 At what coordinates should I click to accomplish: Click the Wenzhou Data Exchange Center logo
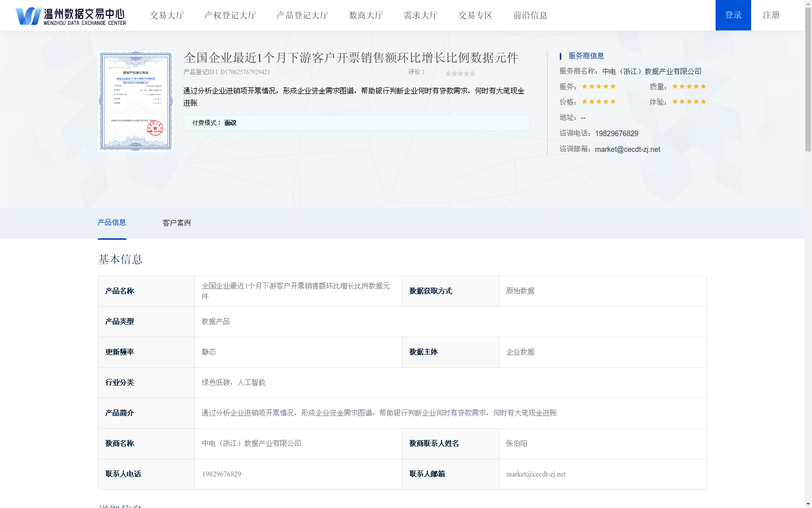(71, 15)
